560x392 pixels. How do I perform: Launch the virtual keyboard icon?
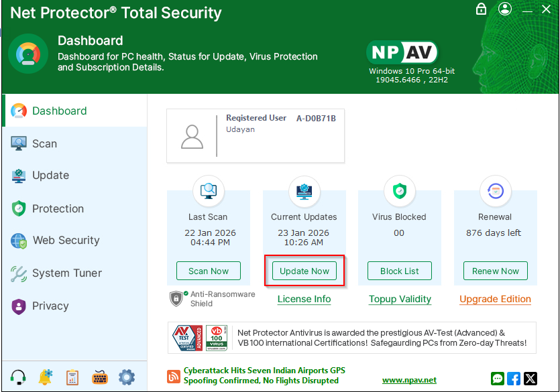pos(99,377)
